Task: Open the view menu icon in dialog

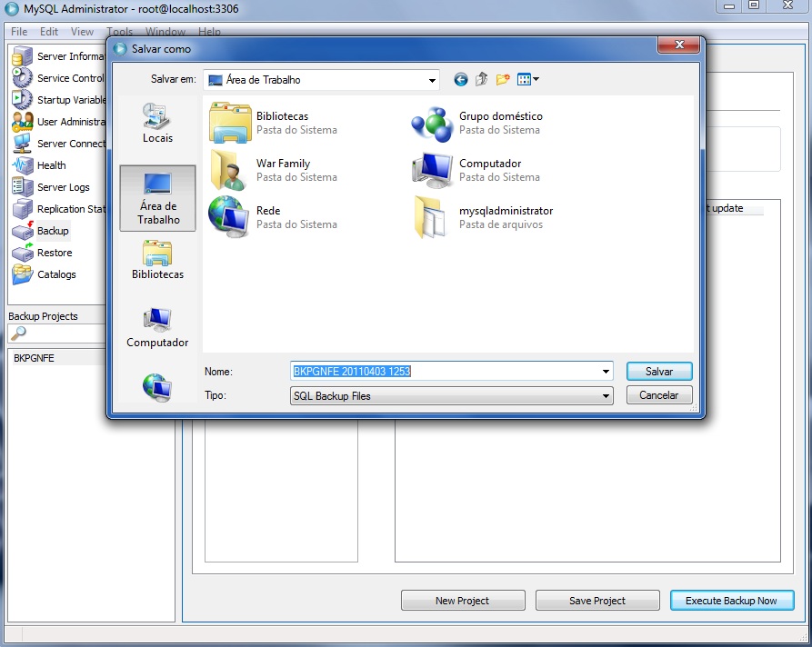Action: tap(527, 79)
